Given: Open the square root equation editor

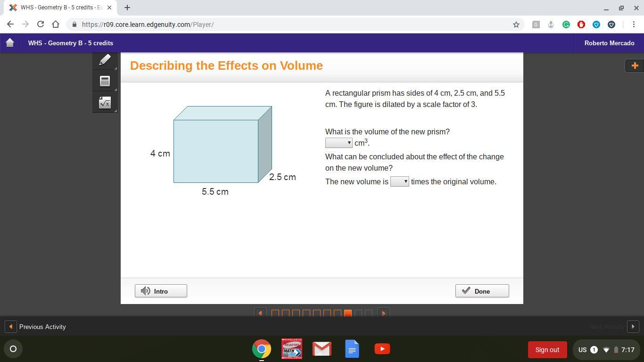Looking at the screenshot, I should [x=105, y=103].
